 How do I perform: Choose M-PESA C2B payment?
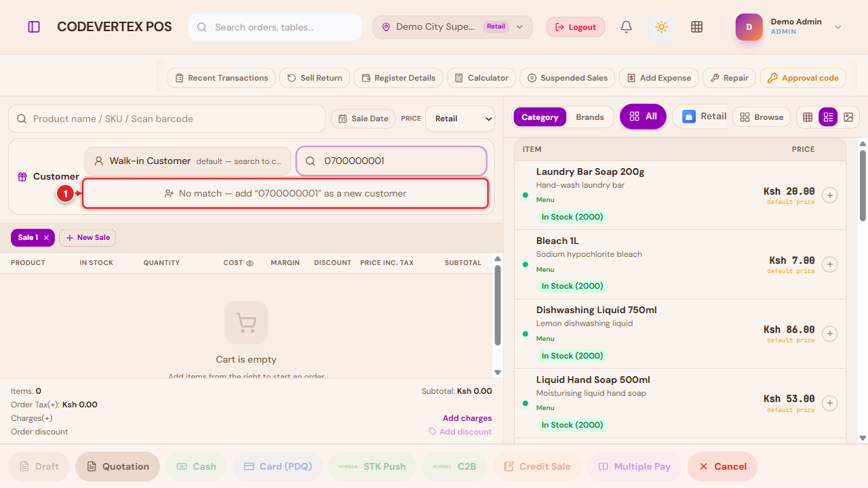[455, 466]
